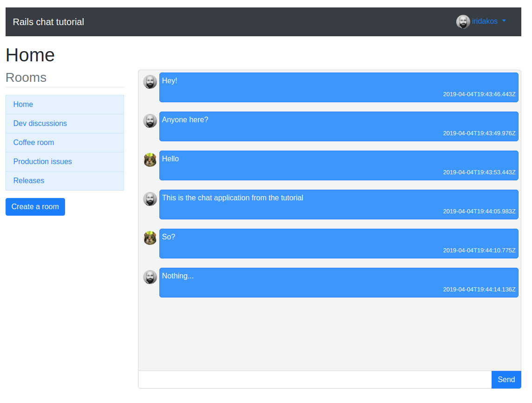Click the user avatar in navbar
This screenshot has height=403, width=532.
pos(463,22)
